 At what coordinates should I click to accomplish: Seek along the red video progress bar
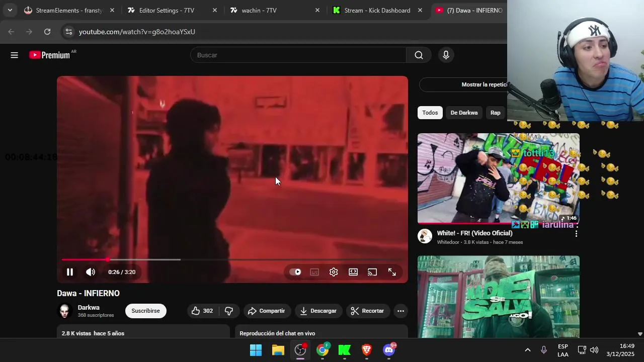[232, 259]
